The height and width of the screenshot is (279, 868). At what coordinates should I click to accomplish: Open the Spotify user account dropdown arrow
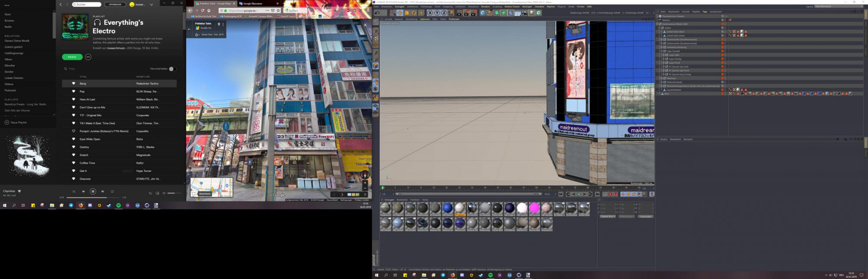(x=151, y=5)
